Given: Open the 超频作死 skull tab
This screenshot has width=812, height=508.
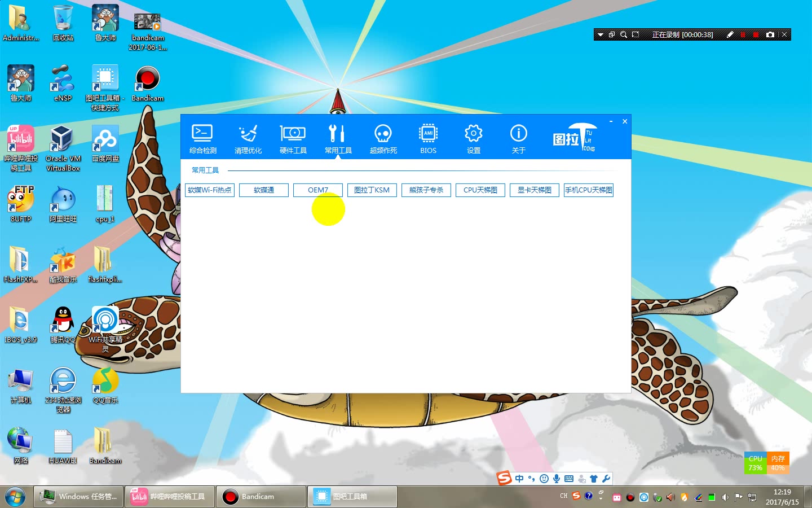Looking at the screenshot, I should 383,139.
